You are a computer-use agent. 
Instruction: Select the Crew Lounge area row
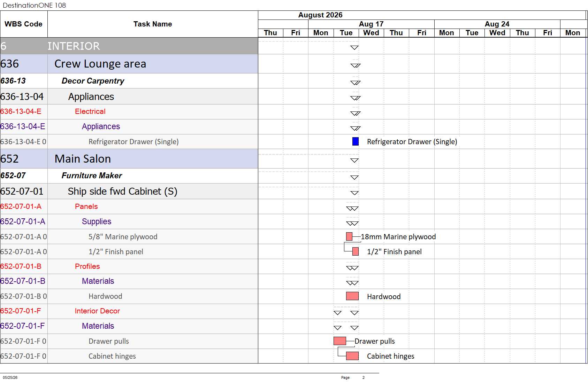point(129,64)
